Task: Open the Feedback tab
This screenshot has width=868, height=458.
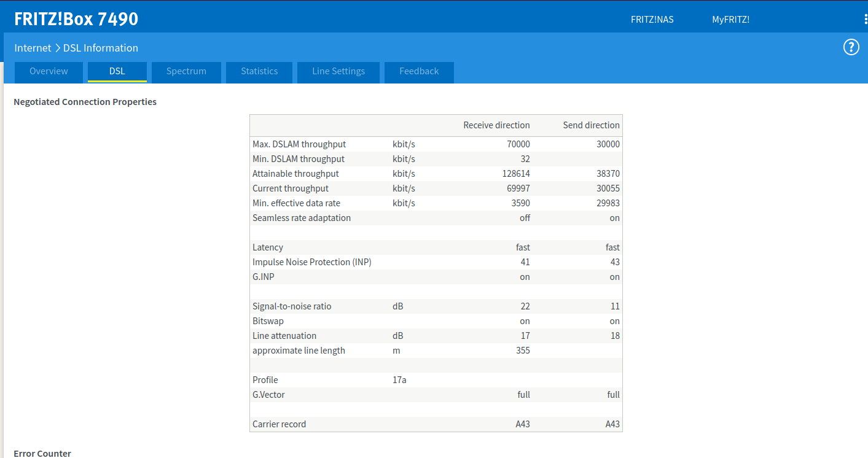Action: [x=419, y=71]
